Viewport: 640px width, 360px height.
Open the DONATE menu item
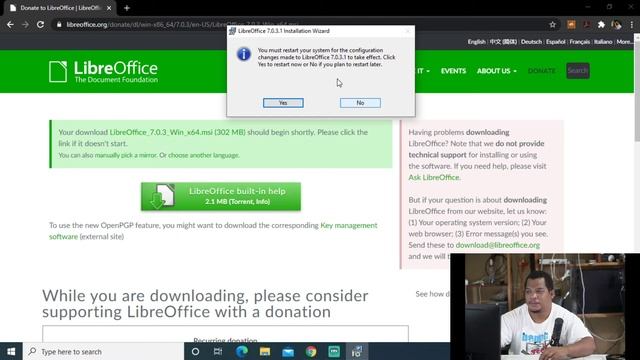click(541, 71)
